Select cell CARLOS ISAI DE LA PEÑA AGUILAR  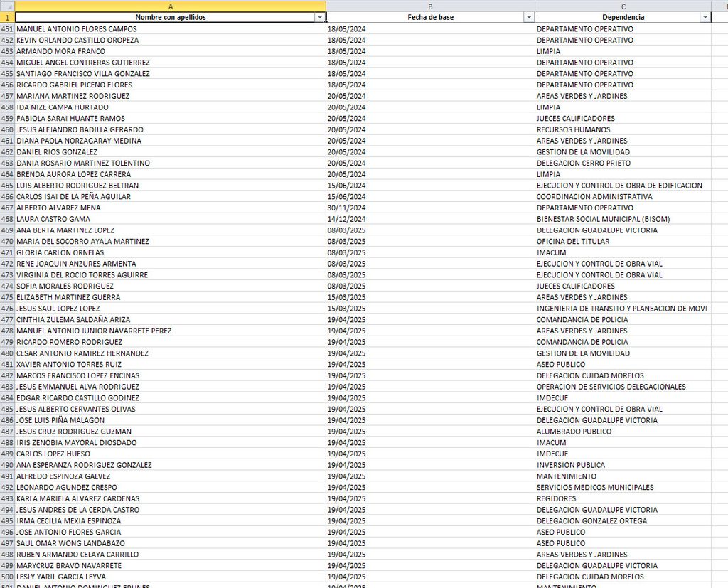[171, 196]
